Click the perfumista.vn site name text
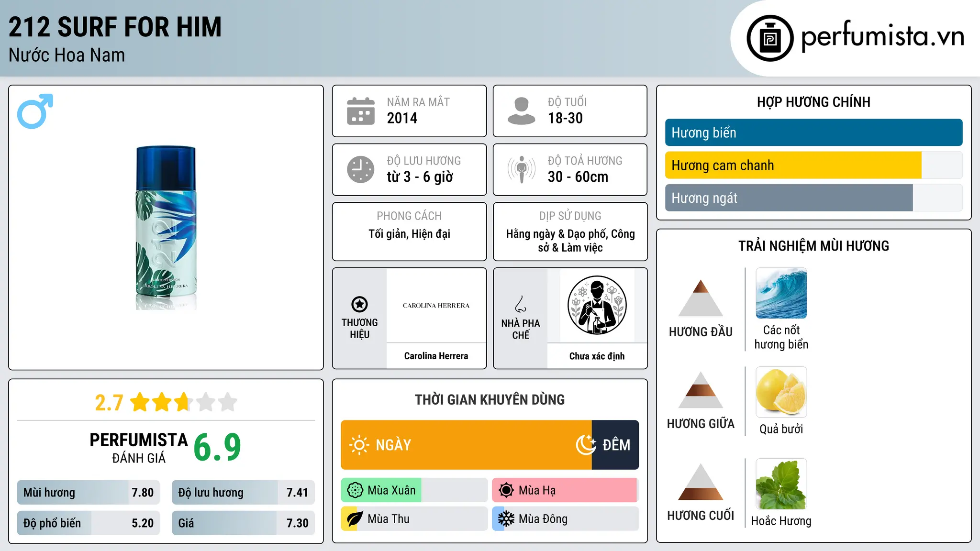 pos(882,37)
